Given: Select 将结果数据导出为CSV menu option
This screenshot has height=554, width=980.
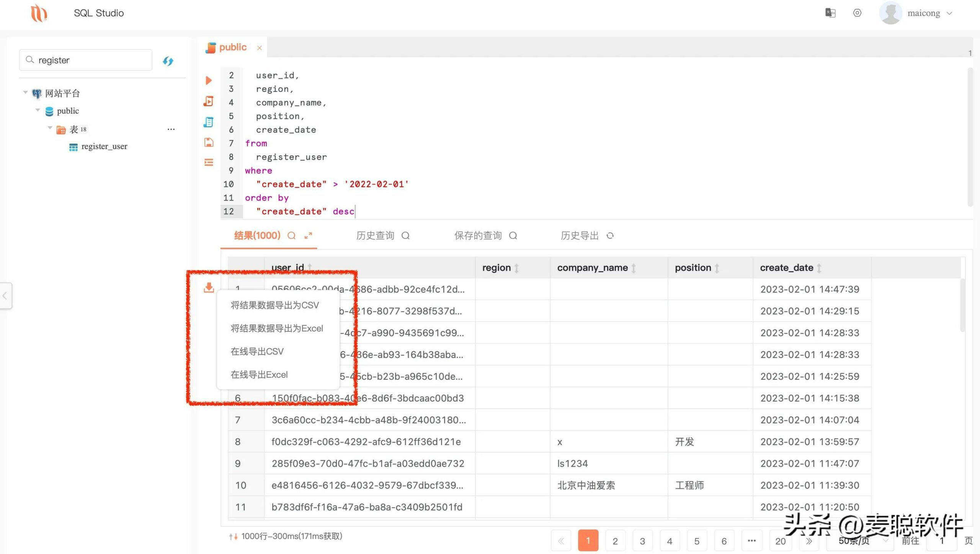Looking at the screenshot, I should [x=274, y=305].
